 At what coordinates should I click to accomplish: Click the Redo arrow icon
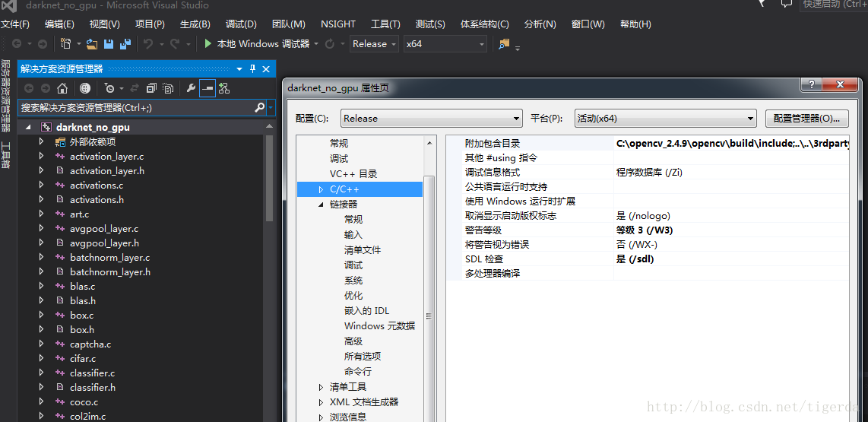pyautogui.click(x=174, y=44)
